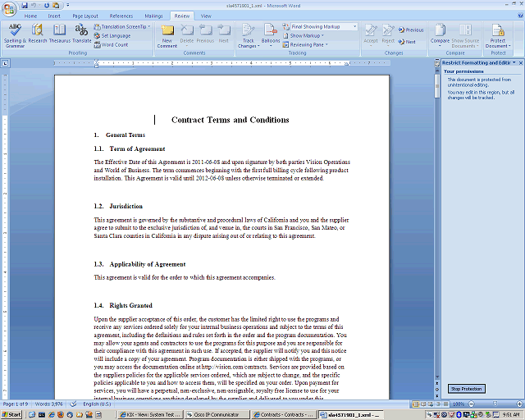This screenshot has width=525, height=420.
Task: Click 'Contract Terms and Conditions' title
Action: (x=230, y=120)
